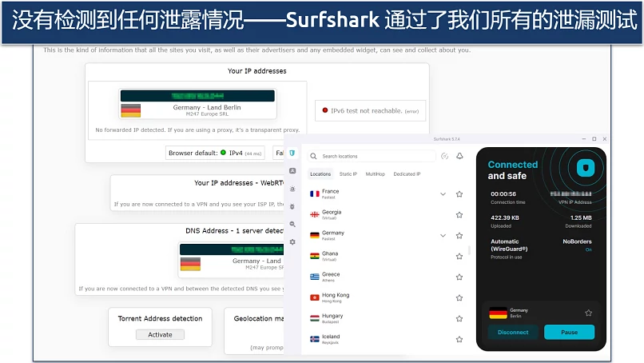The height and width of the screenshot is (363, 644).
Task: Click the German flag in Your IP addresses box
Action: pyautogui.click(x=131, y=110)
